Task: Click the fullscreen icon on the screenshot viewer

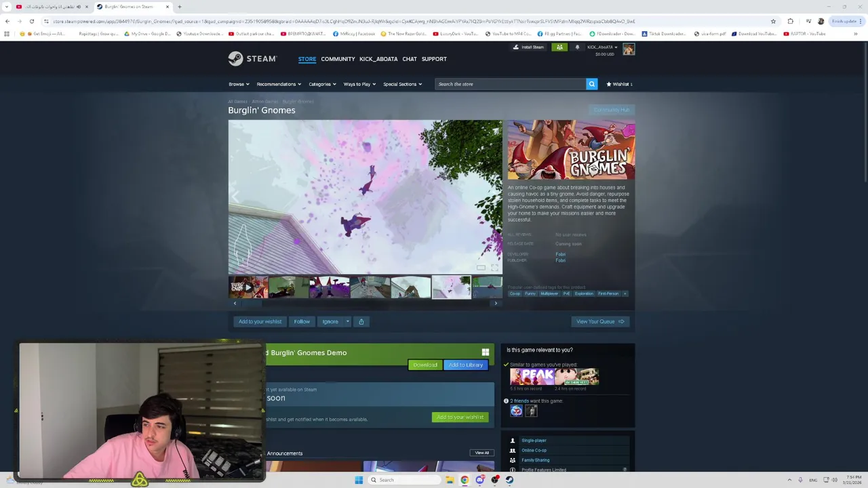Action: 494,268
